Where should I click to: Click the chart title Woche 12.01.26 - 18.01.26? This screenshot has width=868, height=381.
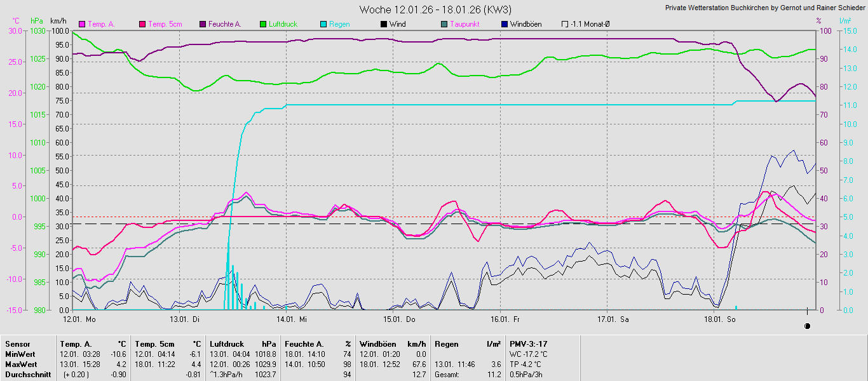pyautogui.click(x=435, y=10)
